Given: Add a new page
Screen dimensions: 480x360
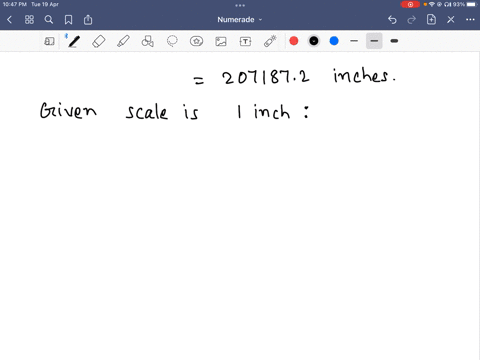Looking at the screenshot, I should pyautogui.click(x=431, y=20).
